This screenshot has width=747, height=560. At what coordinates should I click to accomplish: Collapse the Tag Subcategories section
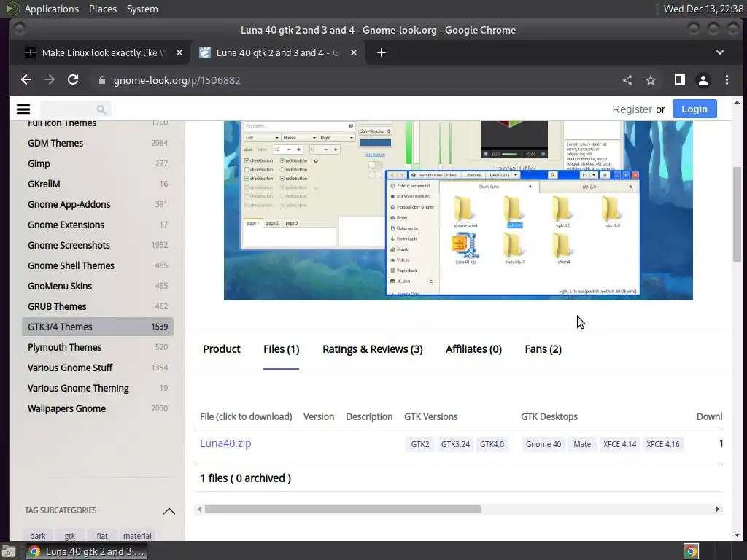coord(169,511)
